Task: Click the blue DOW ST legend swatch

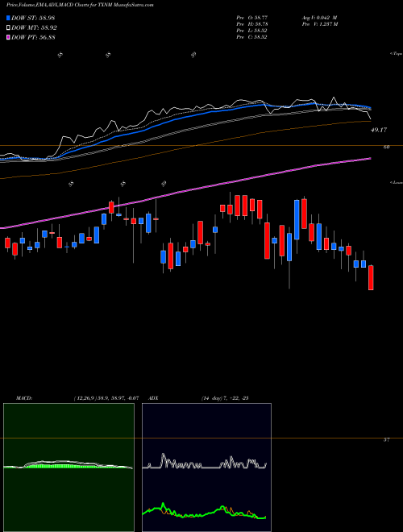Action: click(x=9, y=18)
